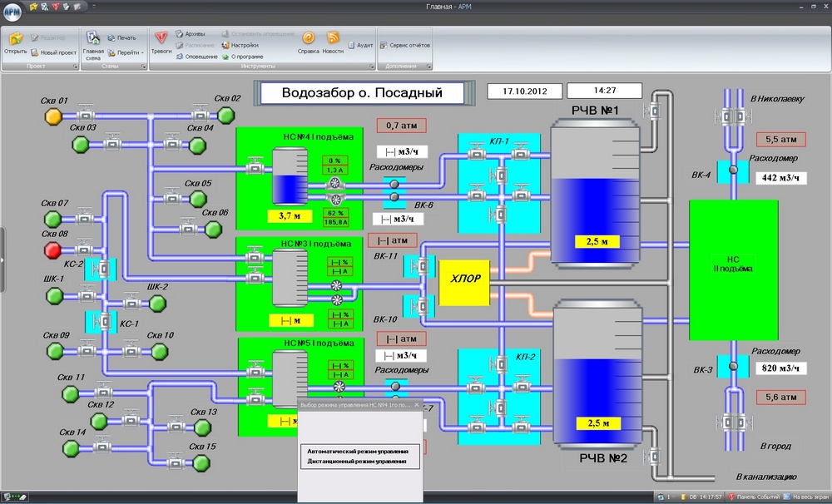Select Автоматический режим управления

(357, 451)
